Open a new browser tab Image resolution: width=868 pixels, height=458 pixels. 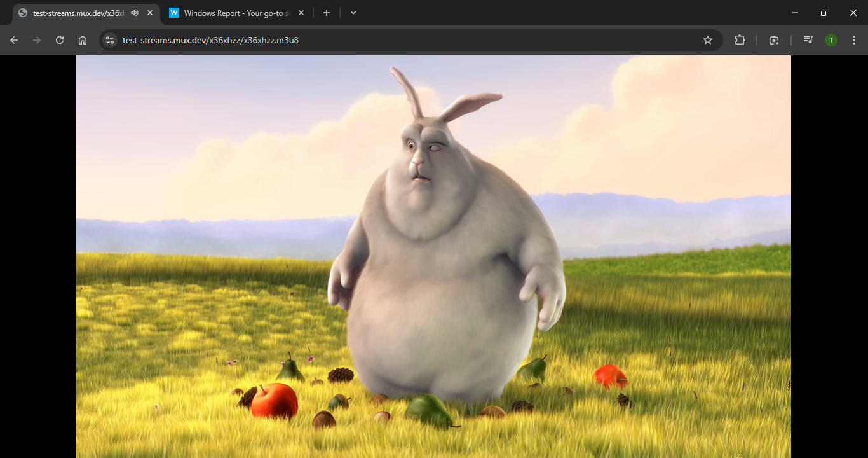pos(326,12)
